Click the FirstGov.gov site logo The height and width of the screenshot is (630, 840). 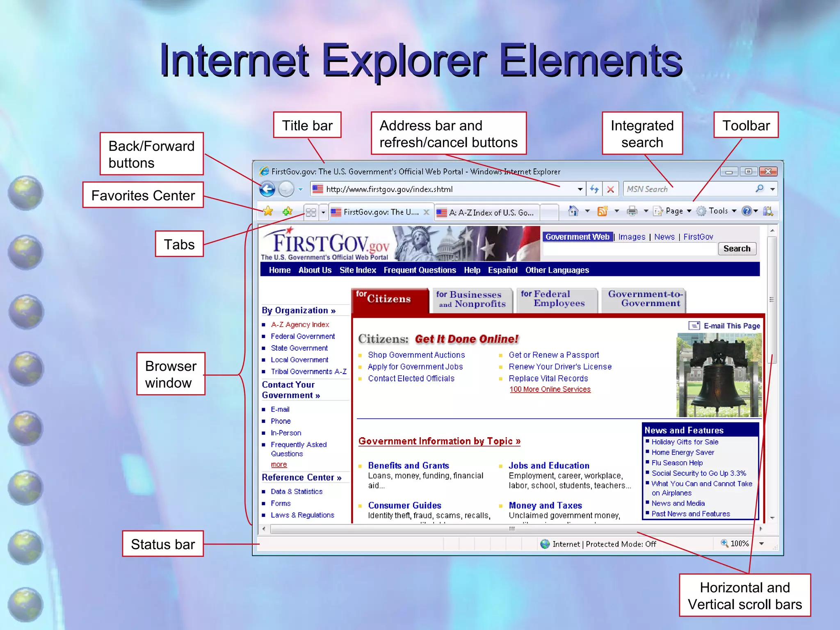326,244
